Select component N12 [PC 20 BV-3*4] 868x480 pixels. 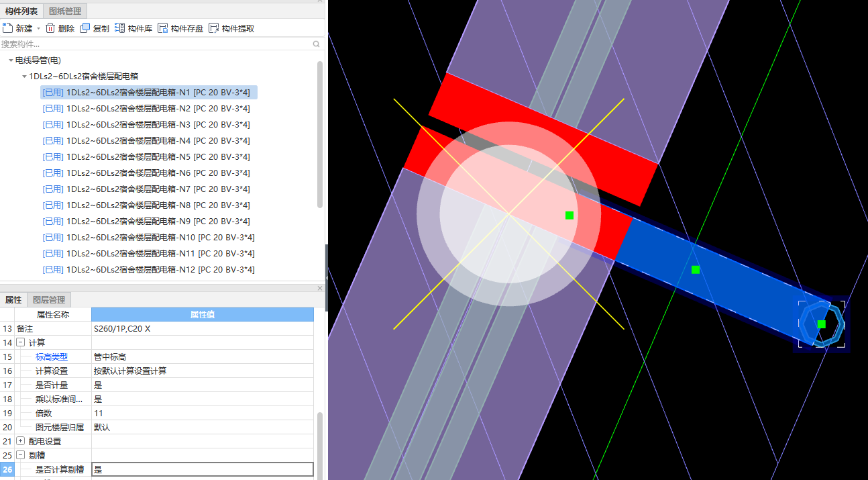coord(148,270)
